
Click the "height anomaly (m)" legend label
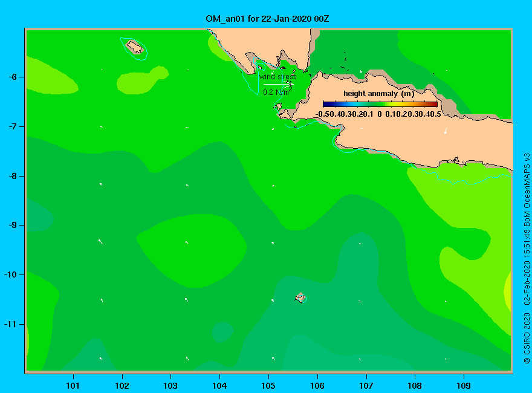coord(378,94)
